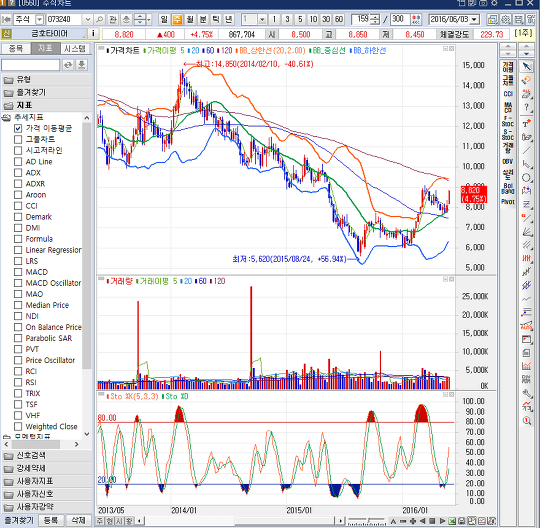Select the circle drawing tool
The height and width of the screenshot is (528, 540).
pos(526,178)
